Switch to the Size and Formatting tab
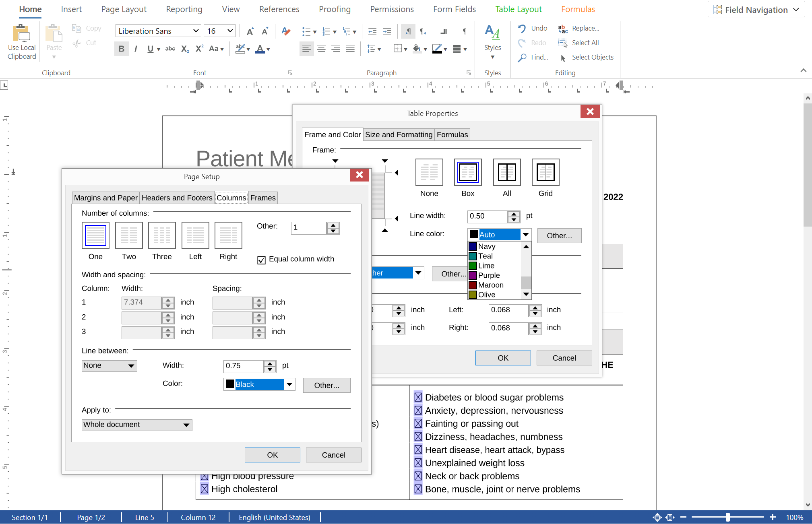The image size is (812, 524). point(398,134)
